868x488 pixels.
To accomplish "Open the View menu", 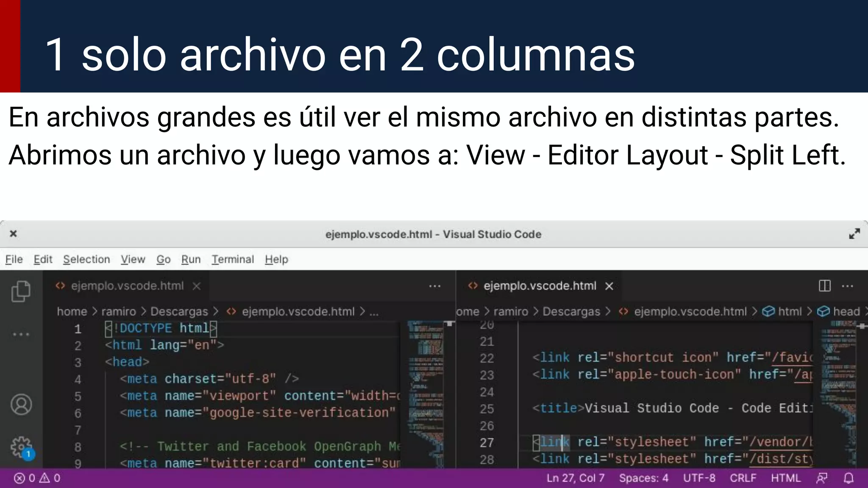I will click(133, 259).
